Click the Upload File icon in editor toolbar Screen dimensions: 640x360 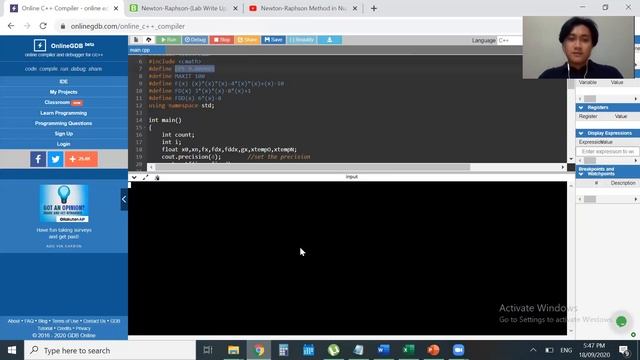click(x=149, y=40)
